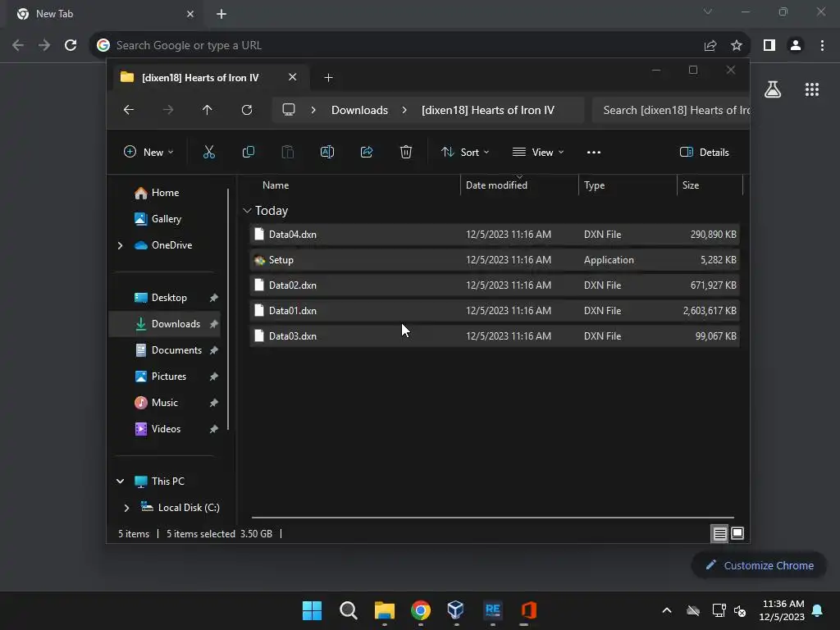Click the Customize Chrome button
840x630 pixels.
759,565
